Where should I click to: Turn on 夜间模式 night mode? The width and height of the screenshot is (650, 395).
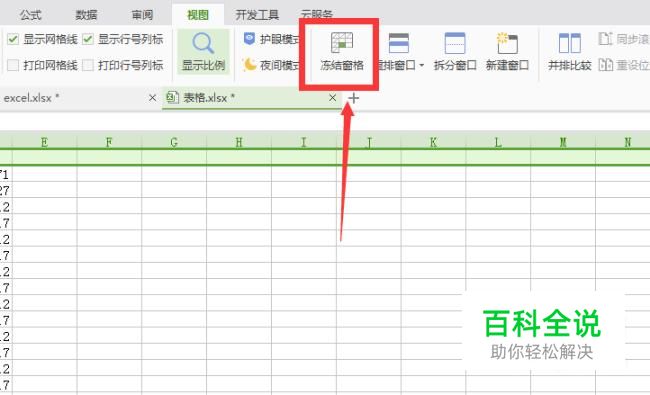point(272,65)
